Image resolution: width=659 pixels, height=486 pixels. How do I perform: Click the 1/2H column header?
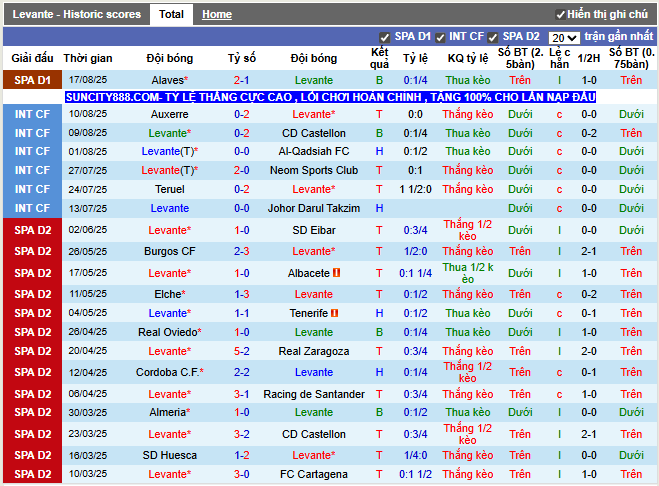tap(588, 58)
